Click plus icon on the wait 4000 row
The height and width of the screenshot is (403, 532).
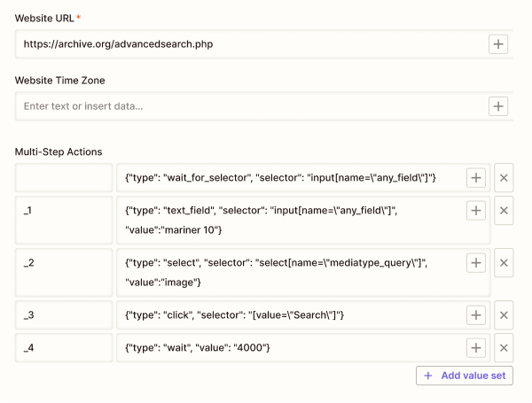(476, 348)
